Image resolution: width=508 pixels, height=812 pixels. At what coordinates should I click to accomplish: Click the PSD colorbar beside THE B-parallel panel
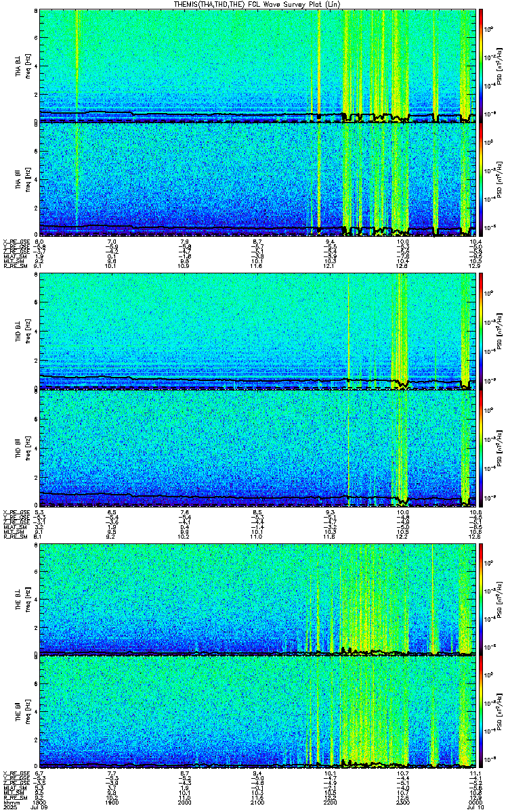point(482,713)
